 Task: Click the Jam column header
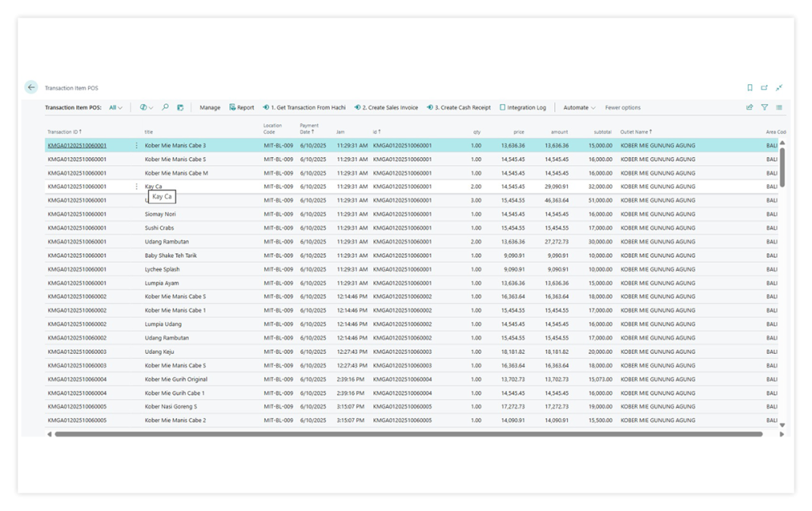(x=340, y=132)
